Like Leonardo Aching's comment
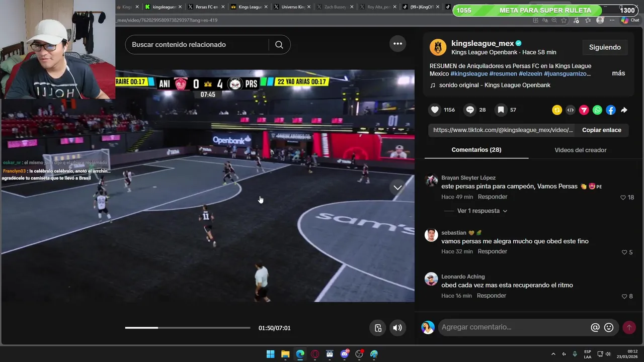Screen dimensions: 644x362 pos(624,297)
